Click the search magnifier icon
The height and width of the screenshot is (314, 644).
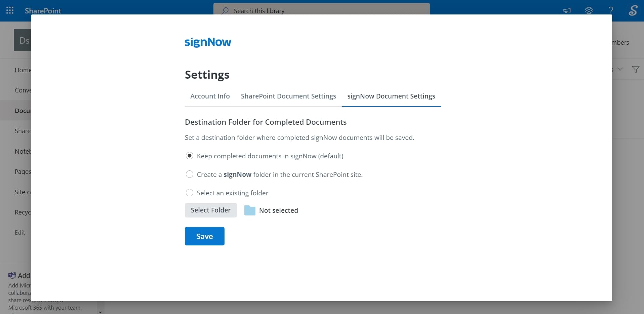[225, 11]
